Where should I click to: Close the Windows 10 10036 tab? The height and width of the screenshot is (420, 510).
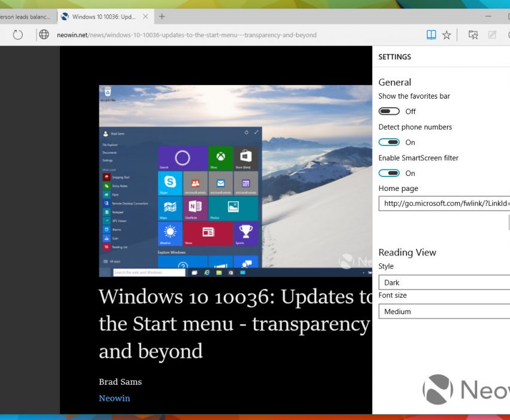pyautogui.click(x=145, y=16)
